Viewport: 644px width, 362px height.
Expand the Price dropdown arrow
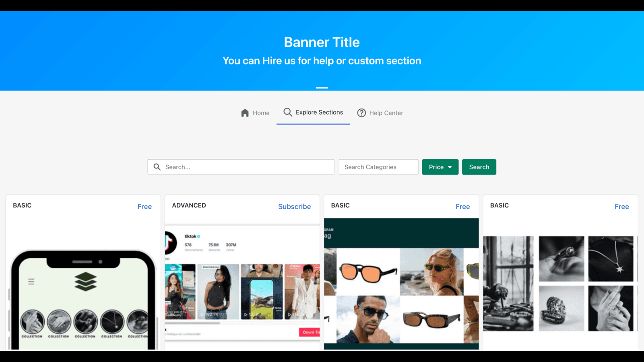(x=450, y=167)
